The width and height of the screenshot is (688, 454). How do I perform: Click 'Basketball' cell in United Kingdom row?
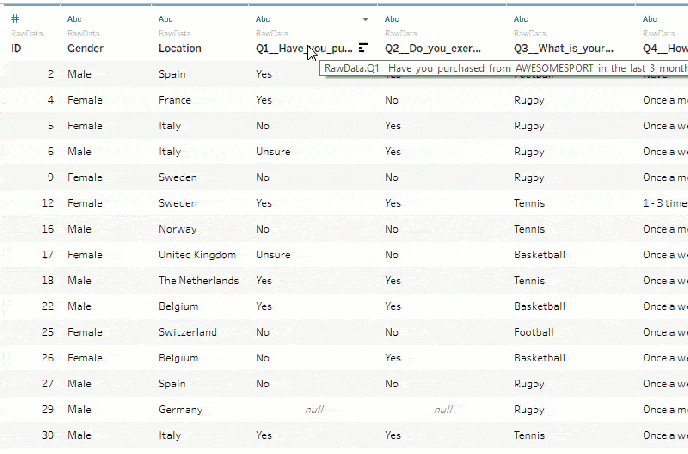point(540,255)
